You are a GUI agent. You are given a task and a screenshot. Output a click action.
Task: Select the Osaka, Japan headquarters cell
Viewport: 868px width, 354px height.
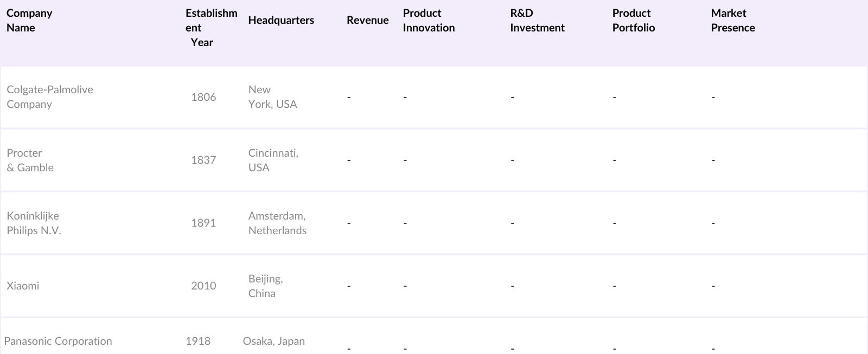coord(273,342)
